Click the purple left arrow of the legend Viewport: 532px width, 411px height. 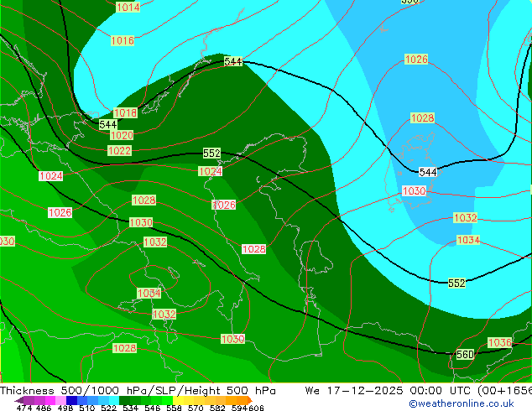coord(18,400)
